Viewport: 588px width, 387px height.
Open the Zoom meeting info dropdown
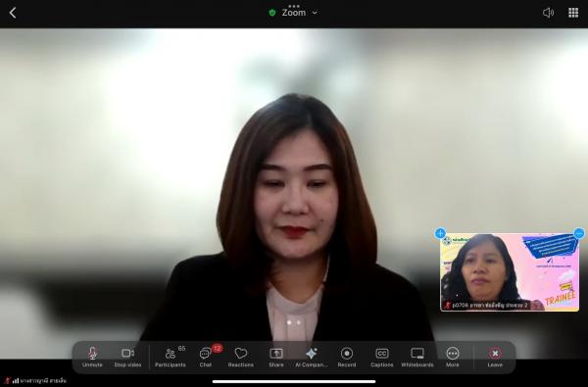[300, 13]
